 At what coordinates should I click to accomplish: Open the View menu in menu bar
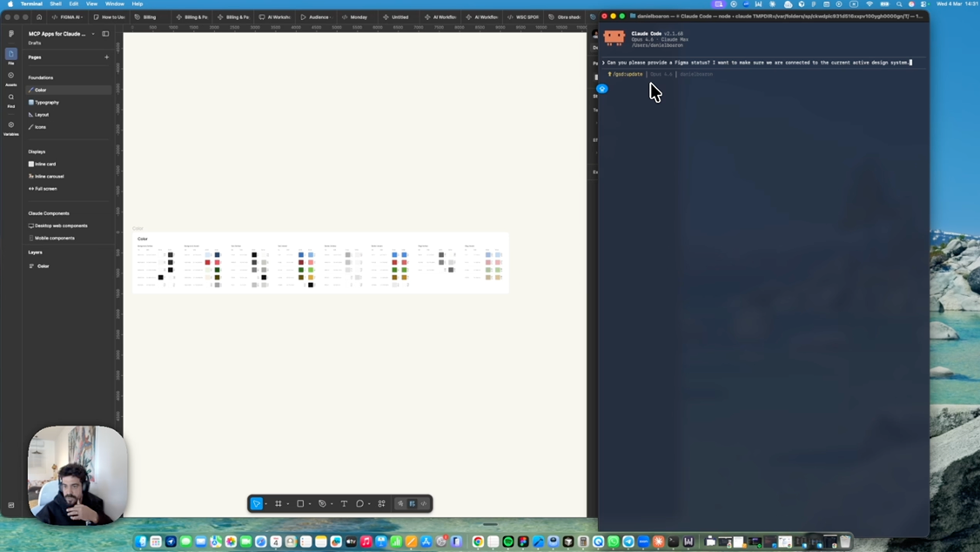pos(92,3)
